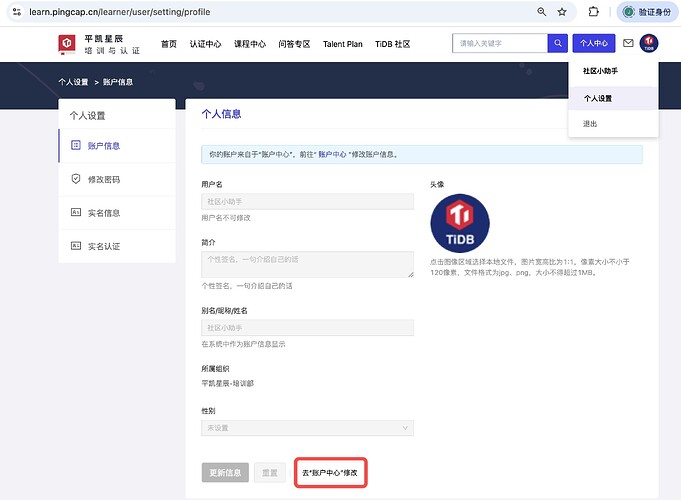The image size is (681, 500).
Task: Click the large TiDB profile avatar image
Action: [x=460, y=223]
